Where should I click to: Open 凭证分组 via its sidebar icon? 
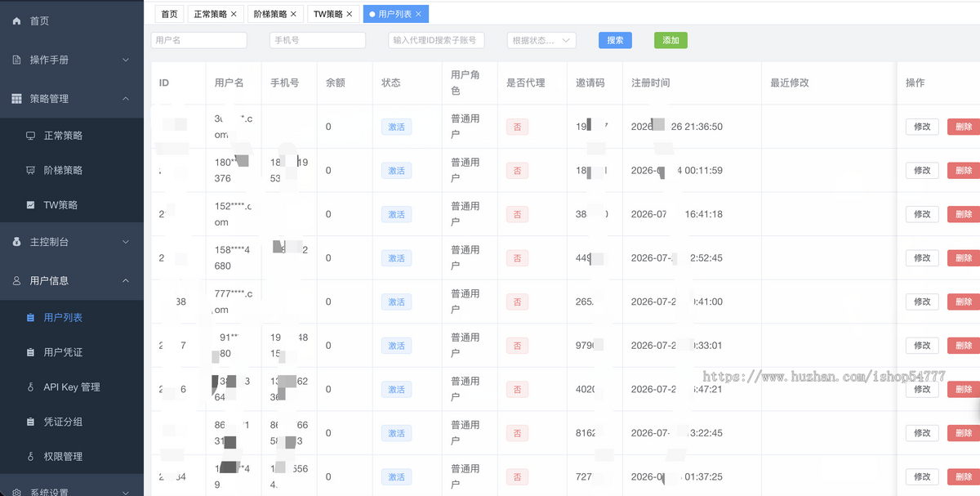coord(31,422)
